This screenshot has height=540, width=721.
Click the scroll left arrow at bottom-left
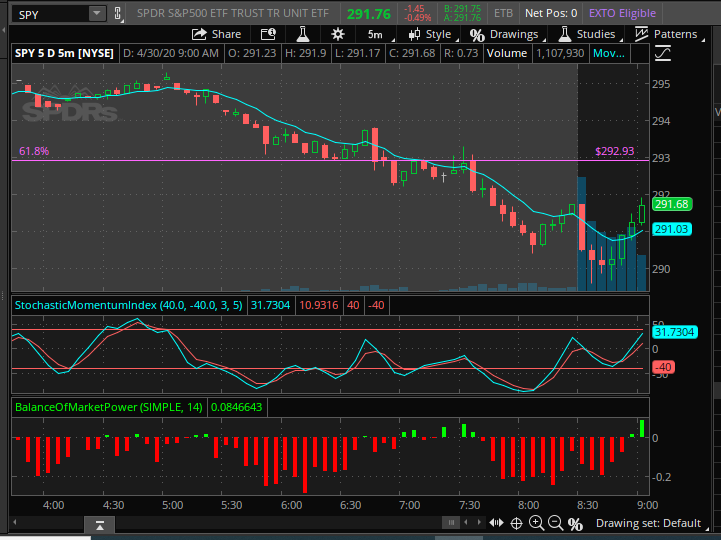(x=15, y=522)
